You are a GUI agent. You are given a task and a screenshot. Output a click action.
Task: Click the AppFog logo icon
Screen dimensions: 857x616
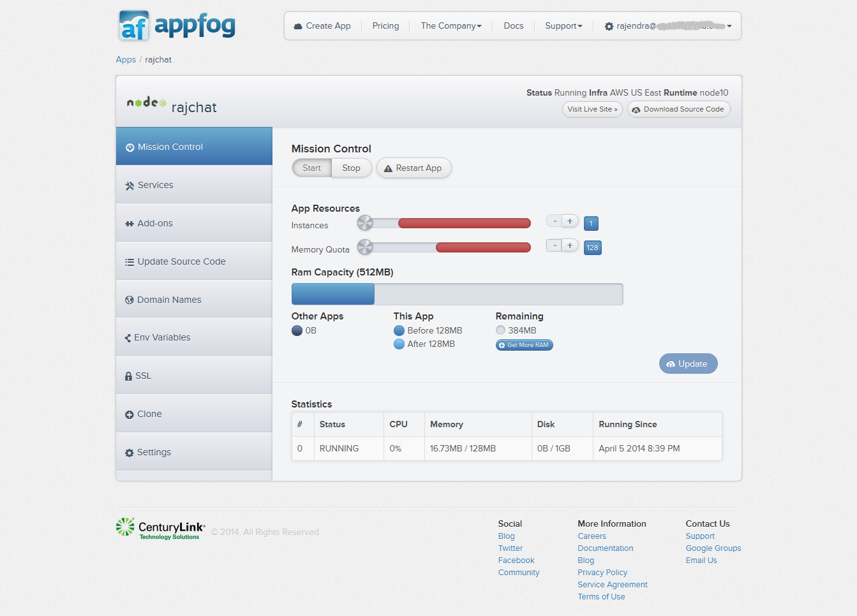[134, 26]
